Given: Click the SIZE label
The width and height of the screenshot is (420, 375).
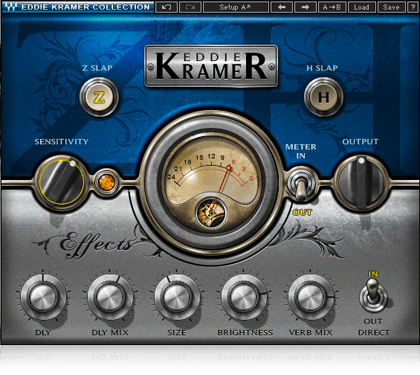Looking at the screenshot, I should [x=177, y=332].
